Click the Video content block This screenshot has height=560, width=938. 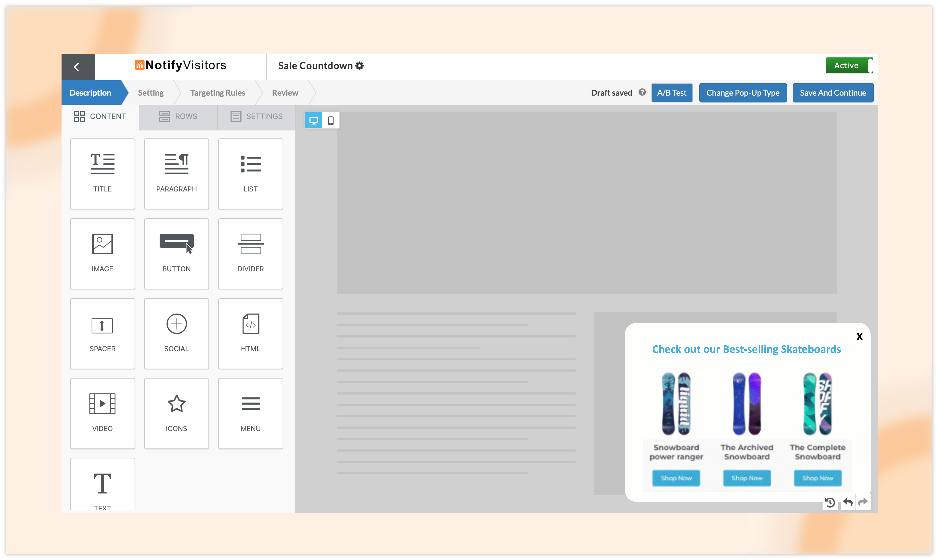[102, 413]
